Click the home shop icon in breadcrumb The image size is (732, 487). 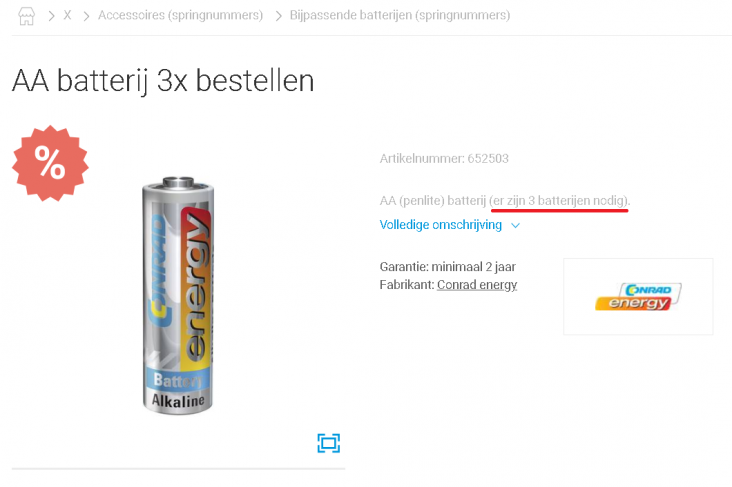[x=27, y=16]
